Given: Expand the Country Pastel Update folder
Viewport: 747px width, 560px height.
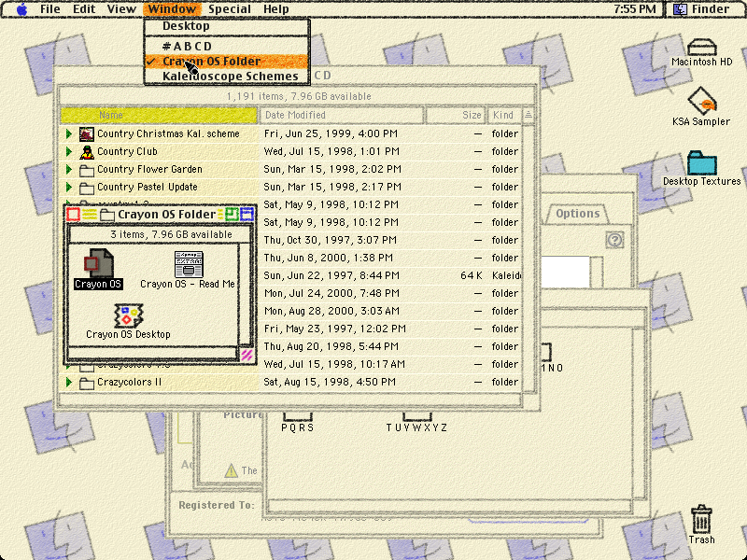Looking at the screenshot, I should (69, 187).
